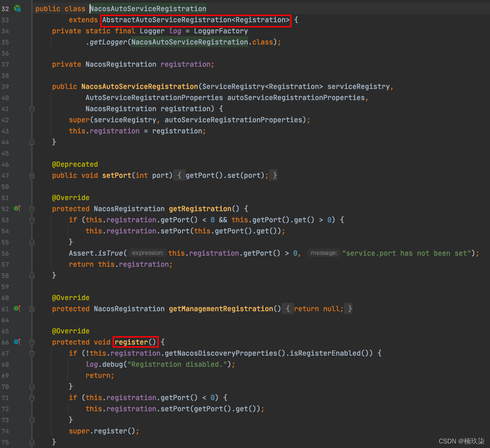490x448 pixels.
Task: Click line number 36 in the gutter
Action: coord(5,53)
